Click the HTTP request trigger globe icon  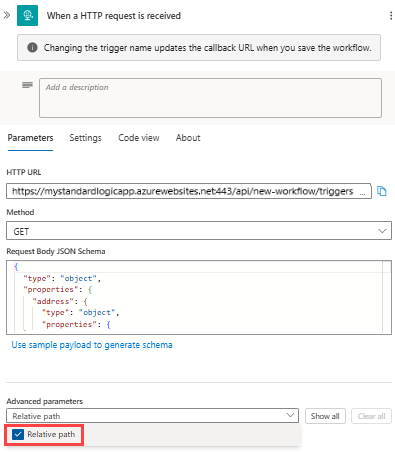coord(27,15)
